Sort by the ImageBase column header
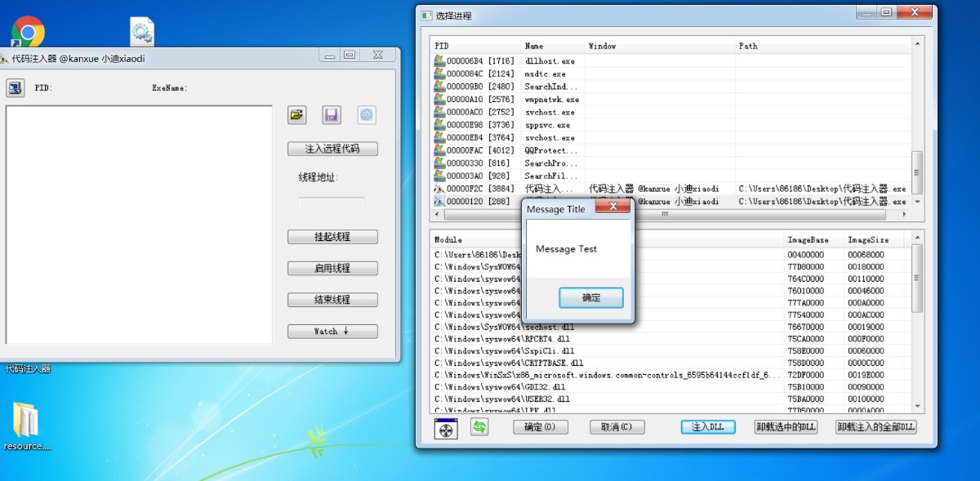The width and height of the screenshot is (980, 481). (813, 240)
